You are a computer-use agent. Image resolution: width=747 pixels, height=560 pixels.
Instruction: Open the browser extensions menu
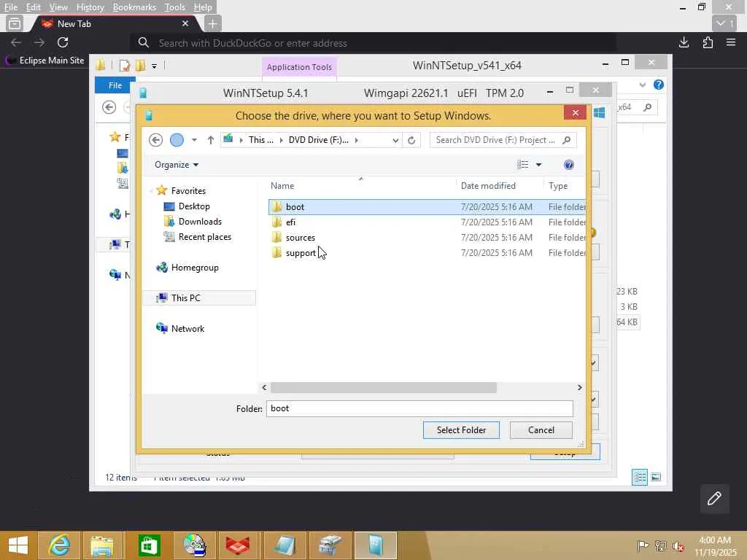[708, 42]
